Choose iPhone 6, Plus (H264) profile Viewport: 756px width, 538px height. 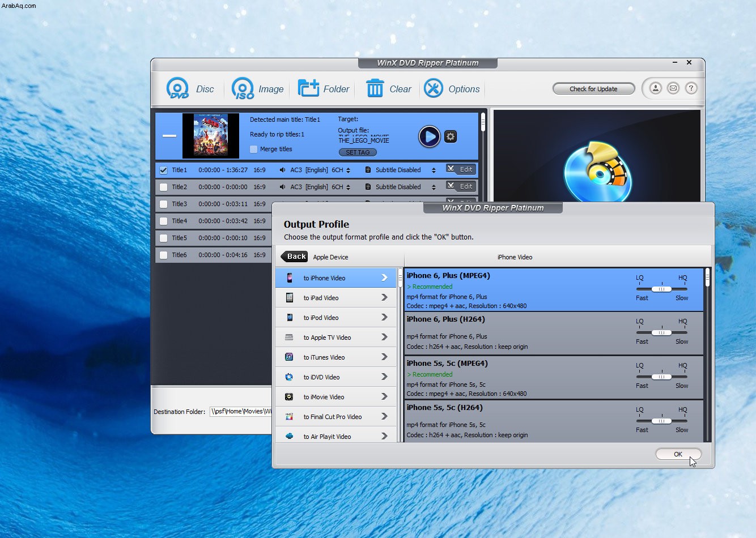click(x=554, y=334)
